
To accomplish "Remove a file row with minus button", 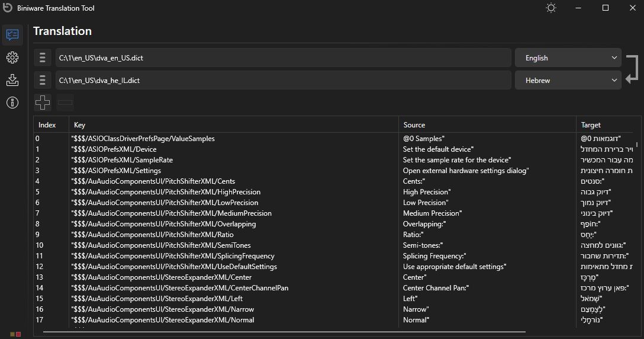I will coord(65,103).
